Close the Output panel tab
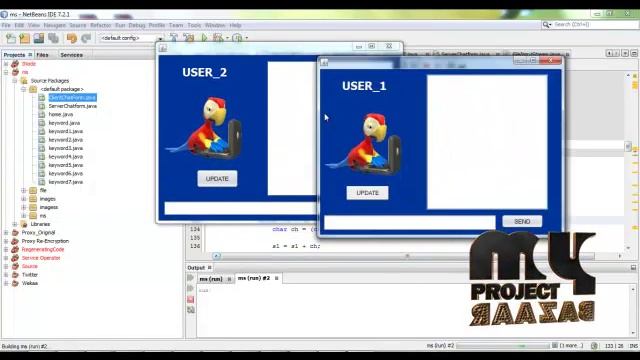640x360 pixels. click(x=209, y=268)
